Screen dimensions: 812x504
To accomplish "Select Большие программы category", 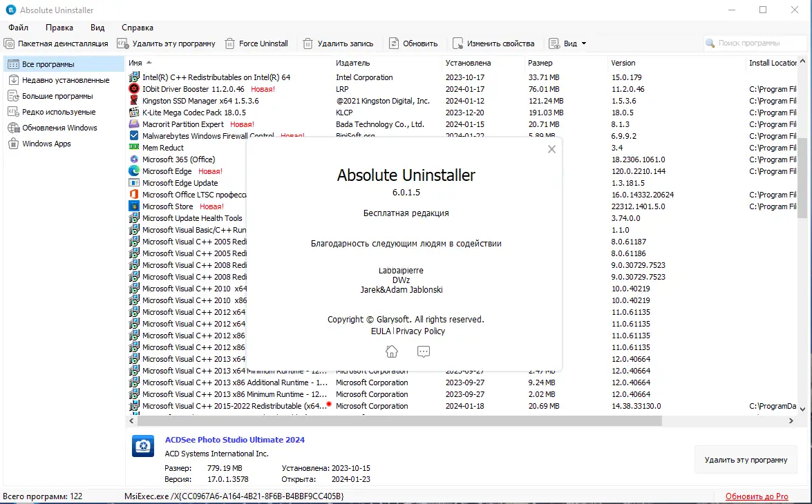I will pos(64,96).
